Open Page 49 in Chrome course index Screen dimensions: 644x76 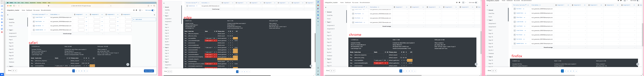329,49
